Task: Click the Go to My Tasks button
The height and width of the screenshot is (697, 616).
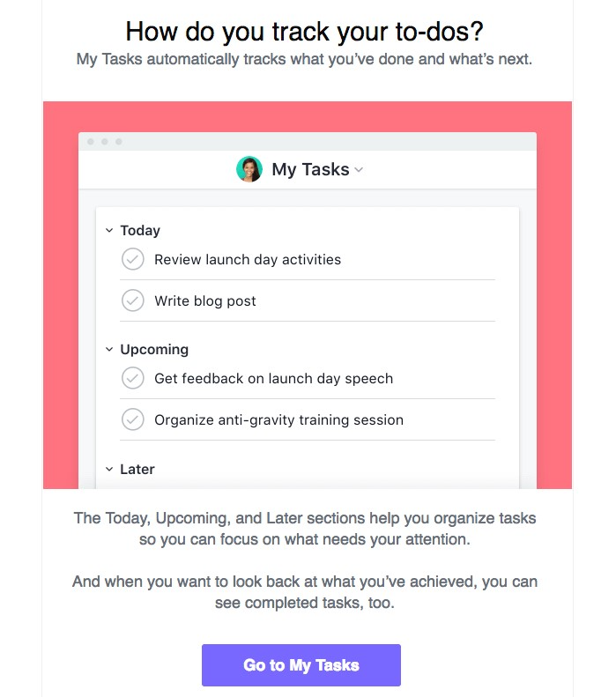Action: (x=301, y=665)
